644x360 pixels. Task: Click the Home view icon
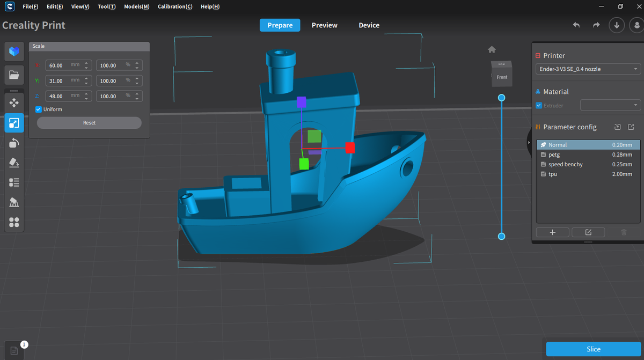coord(492,49)
